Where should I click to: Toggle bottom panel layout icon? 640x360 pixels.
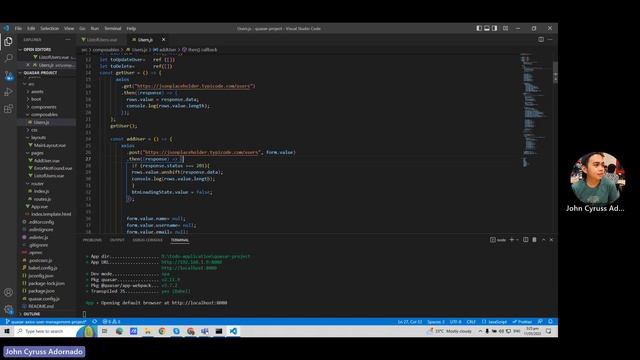point(487,28)
